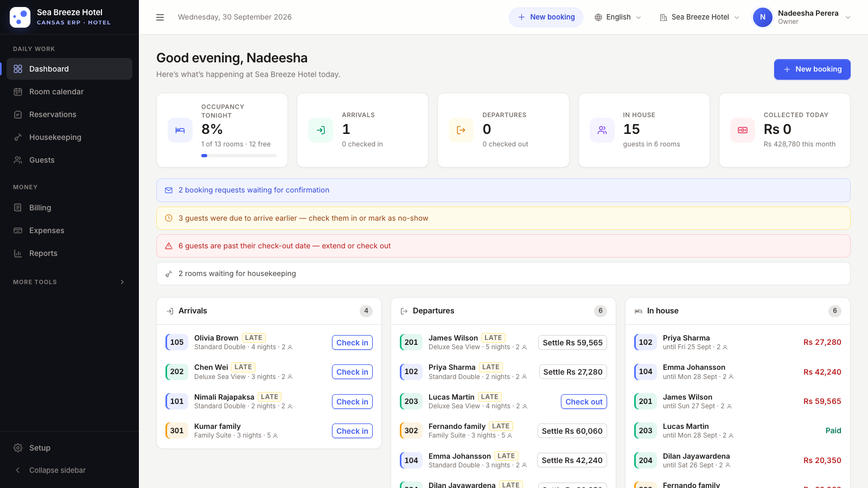Click Settle Rs 42,240 for Emma Johansson
The image size is (868, 488).
[x=572, y=460]
